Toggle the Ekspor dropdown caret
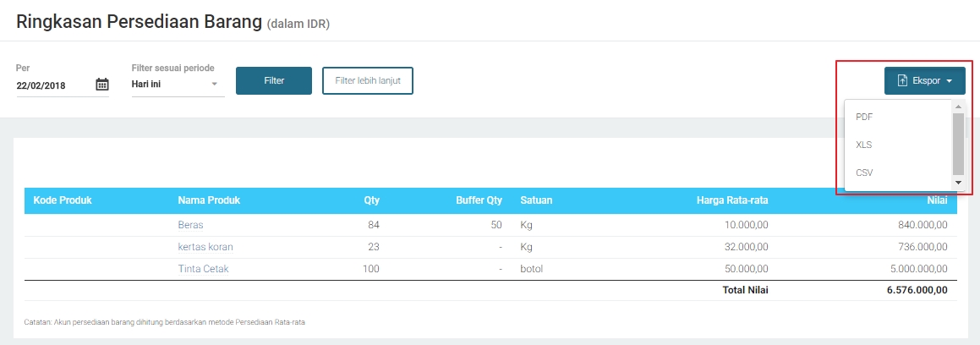This screenshot has width=980, height=345. (x=950, y=82)
